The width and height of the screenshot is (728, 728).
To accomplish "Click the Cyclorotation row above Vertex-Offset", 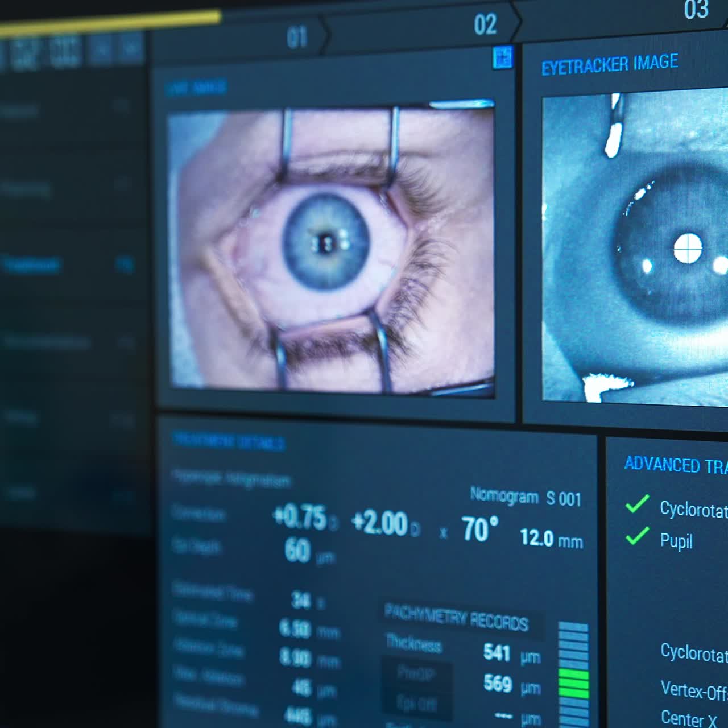I will click(694, 653).
